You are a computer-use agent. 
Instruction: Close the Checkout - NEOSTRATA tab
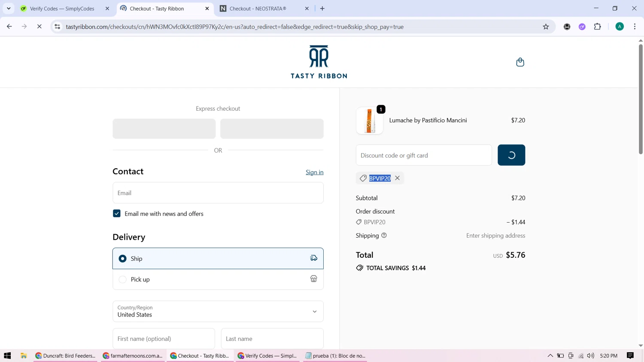click(307, 9)
